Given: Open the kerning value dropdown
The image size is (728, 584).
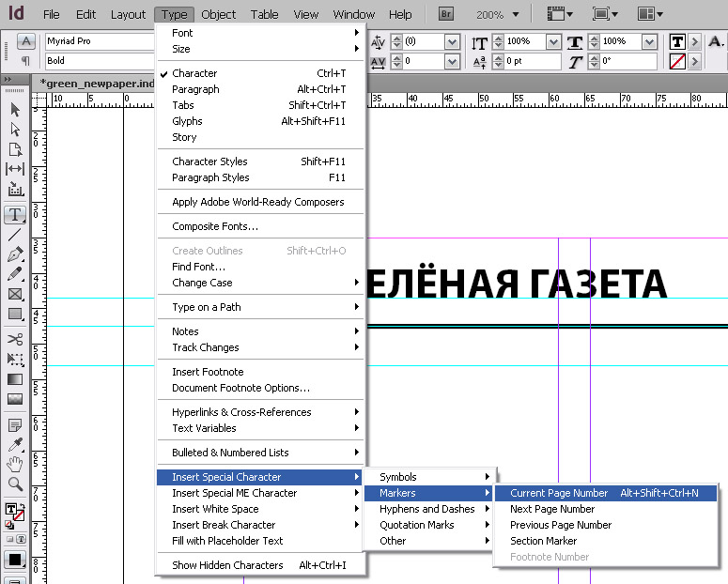Looking at the screenshot, I should 451,42.
